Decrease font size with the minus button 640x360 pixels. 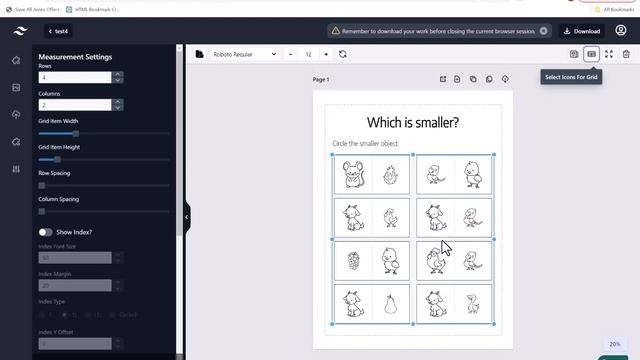pos(290,54)
